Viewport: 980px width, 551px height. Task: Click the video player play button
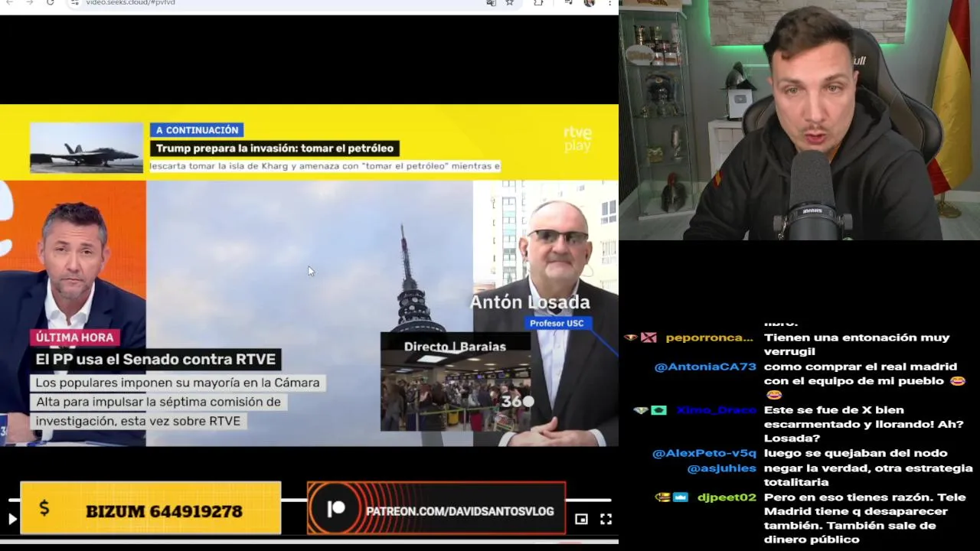[11, 519]
